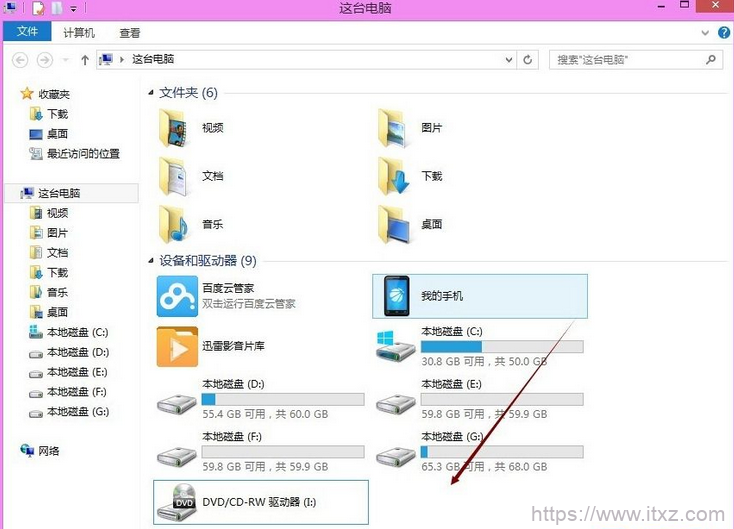
Task: Open the 文件 menu tab
Action: 27,31
